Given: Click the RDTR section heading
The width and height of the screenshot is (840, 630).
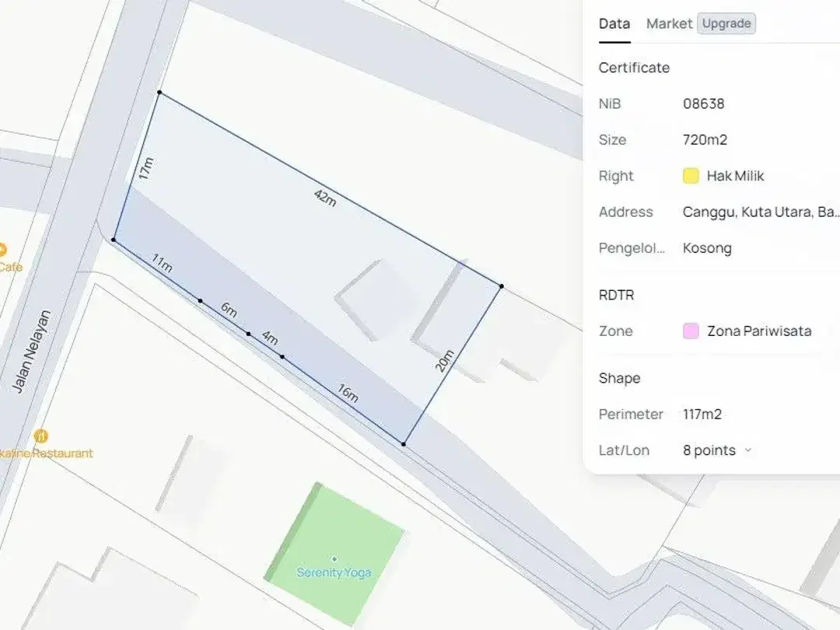Looking at the screenshot, I should 616,296.
